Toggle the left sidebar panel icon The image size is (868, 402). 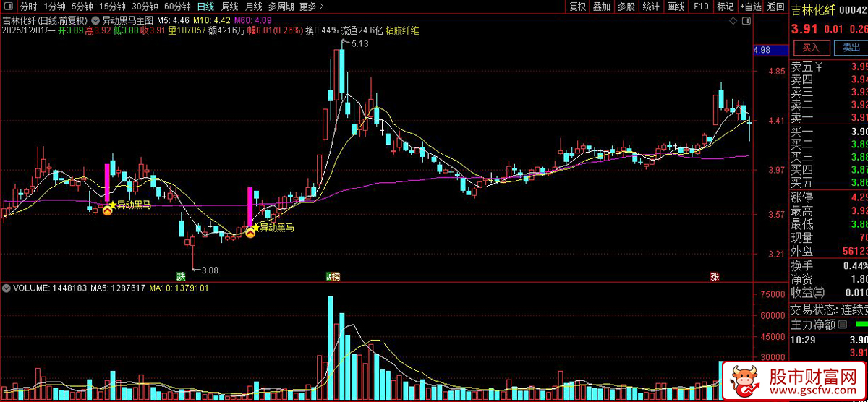[9, 7]
